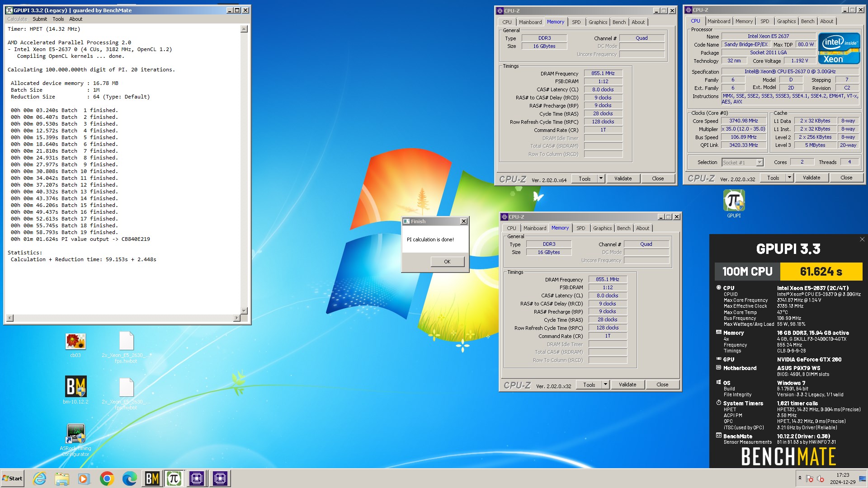Click GPUPI log scroll-up arrow
Viewport: 868px width, 488px height.
coord(244,29)
